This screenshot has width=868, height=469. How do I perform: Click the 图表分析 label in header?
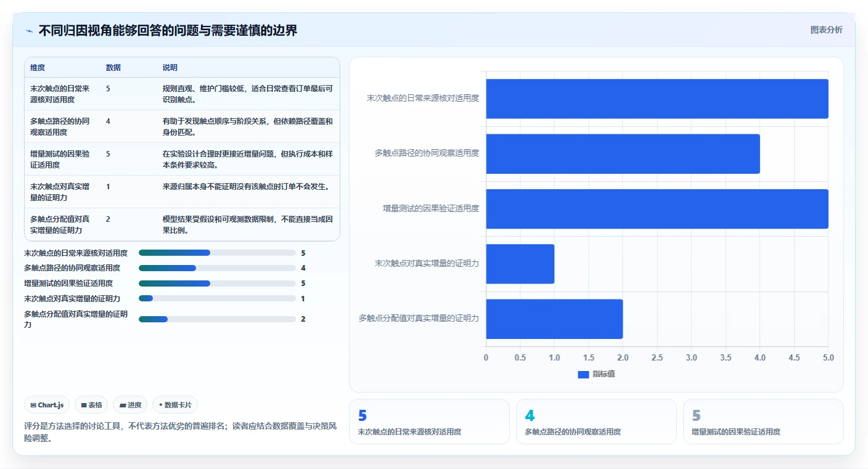(826, 30)
